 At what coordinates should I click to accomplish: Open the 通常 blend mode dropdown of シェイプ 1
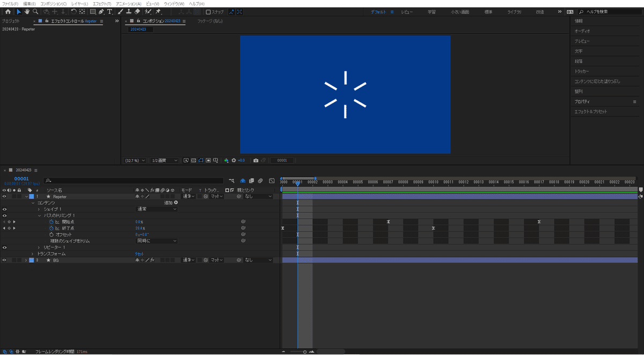(x=156, y=209)
